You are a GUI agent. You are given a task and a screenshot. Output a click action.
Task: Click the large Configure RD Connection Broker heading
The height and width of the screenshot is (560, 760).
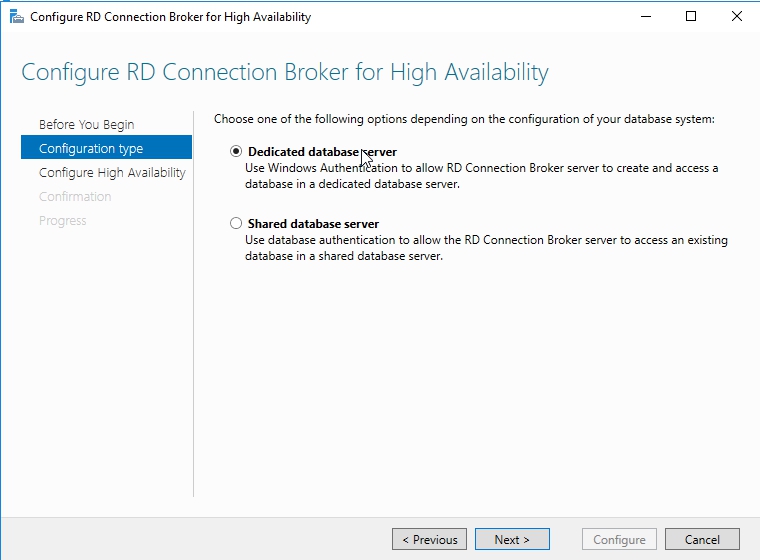coord(285,73)
